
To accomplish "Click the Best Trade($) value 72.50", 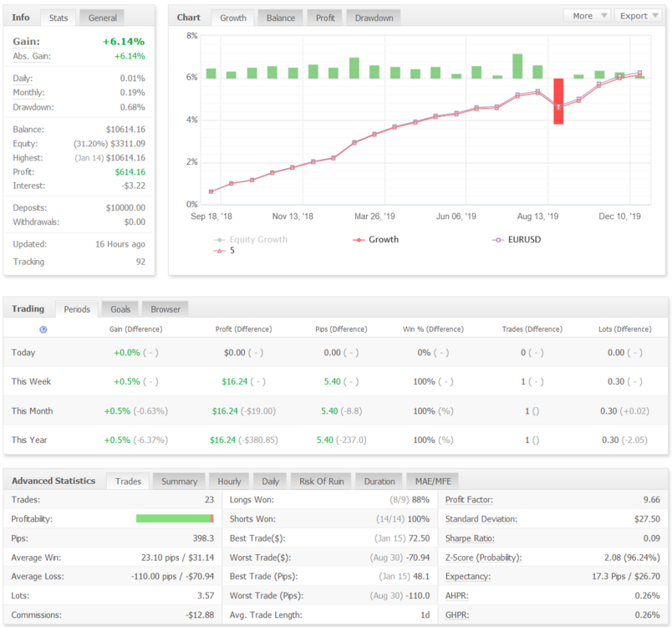I will point(419,538).
